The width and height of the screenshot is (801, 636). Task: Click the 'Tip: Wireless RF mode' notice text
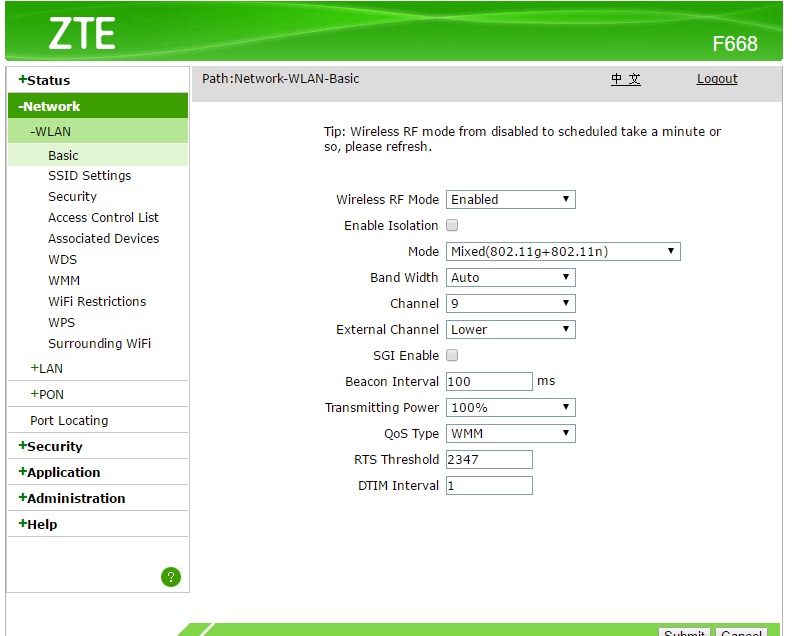(522, 139)
